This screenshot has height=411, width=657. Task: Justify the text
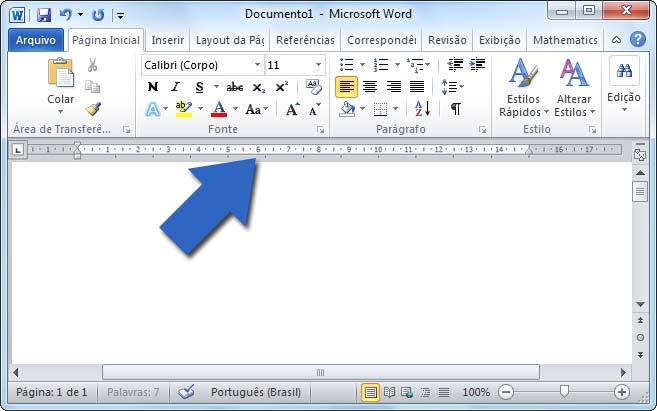click(417, 87)
